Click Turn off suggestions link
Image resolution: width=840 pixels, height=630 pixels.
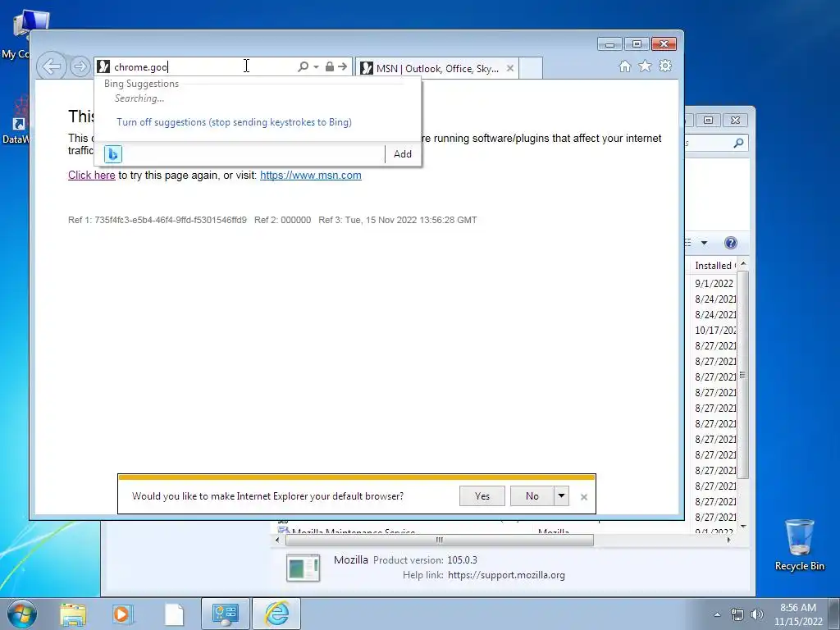[234, 122]
